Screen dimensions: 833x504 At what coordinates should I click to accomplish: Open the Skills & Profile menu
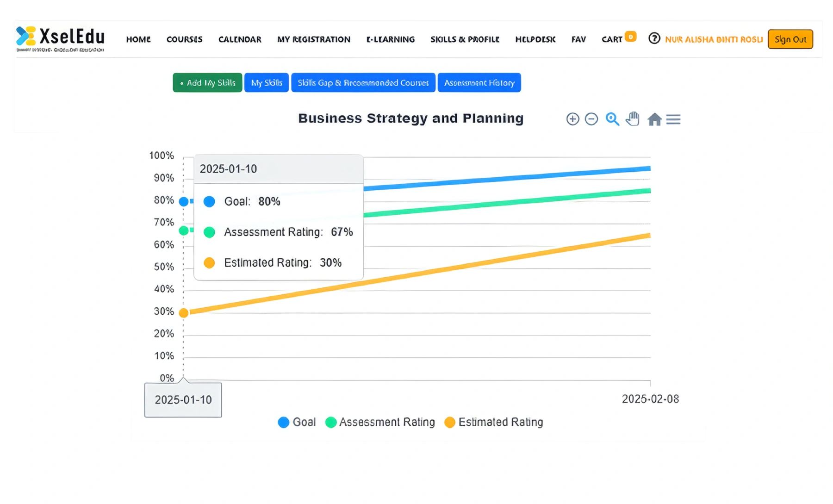465,39
